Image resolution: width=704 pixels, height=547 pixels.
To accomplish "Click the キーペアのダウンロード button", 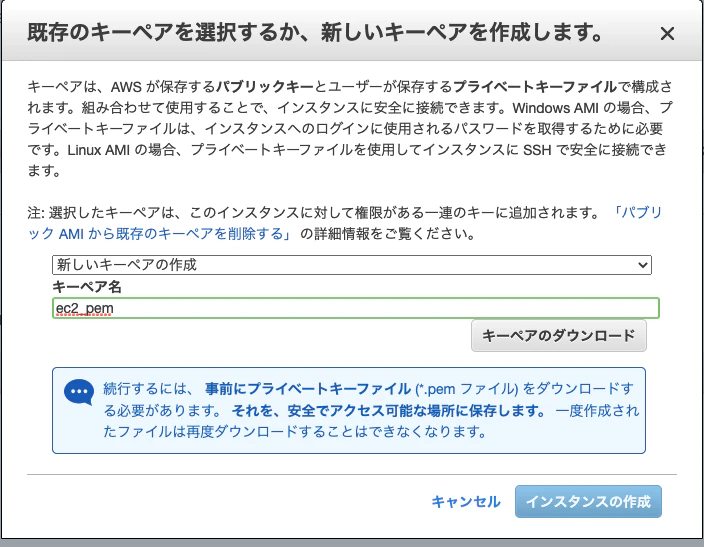I will click(559, 335).
